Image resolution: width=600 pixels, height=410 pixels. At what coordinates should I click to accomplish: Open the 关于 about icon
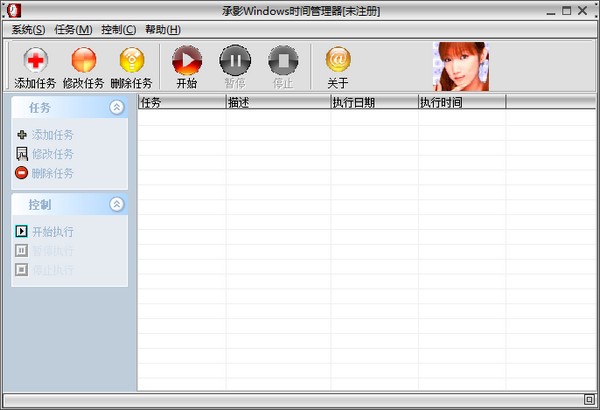point(338,59)
